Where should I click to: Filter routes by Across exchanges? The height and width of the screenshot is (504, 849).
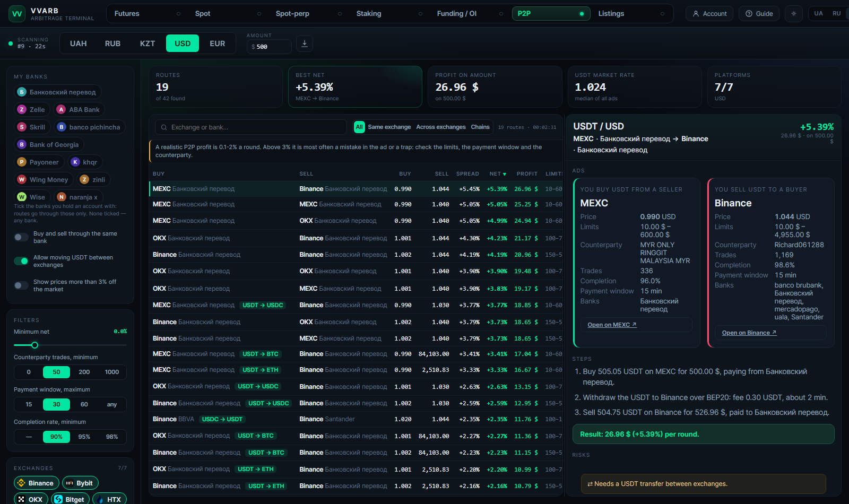pos(441,127)
